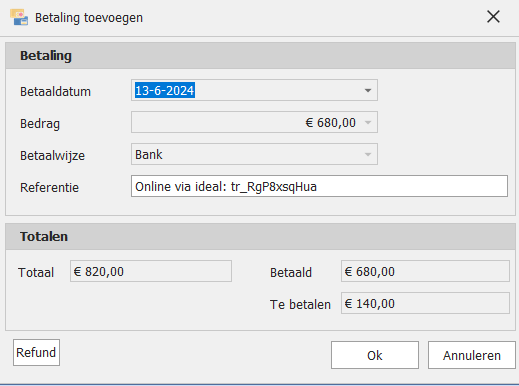Click the Totaal € 820,00 field
The width and height of the screenshot is (519, 386).
[151, 271]
